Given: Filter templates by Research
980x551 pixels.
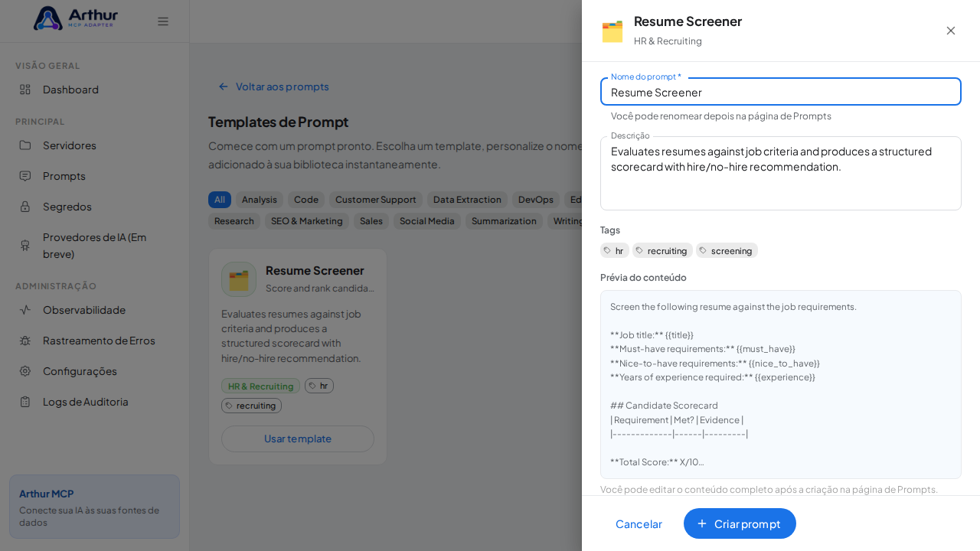Looking at the screenshot, I should point(234,221).
